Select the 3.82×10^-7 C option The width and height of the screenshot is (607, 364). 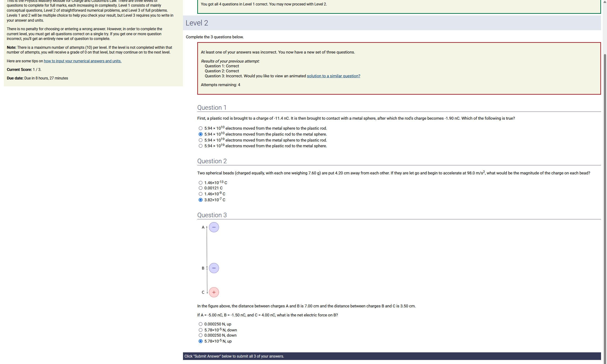(200, 200)
